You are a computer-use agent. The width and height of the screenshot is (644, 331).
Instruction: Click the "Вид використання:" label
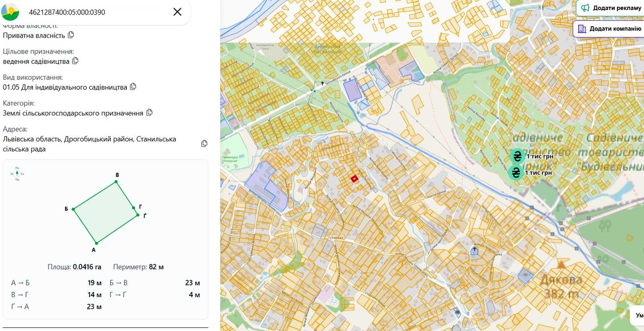pos(33,77)
